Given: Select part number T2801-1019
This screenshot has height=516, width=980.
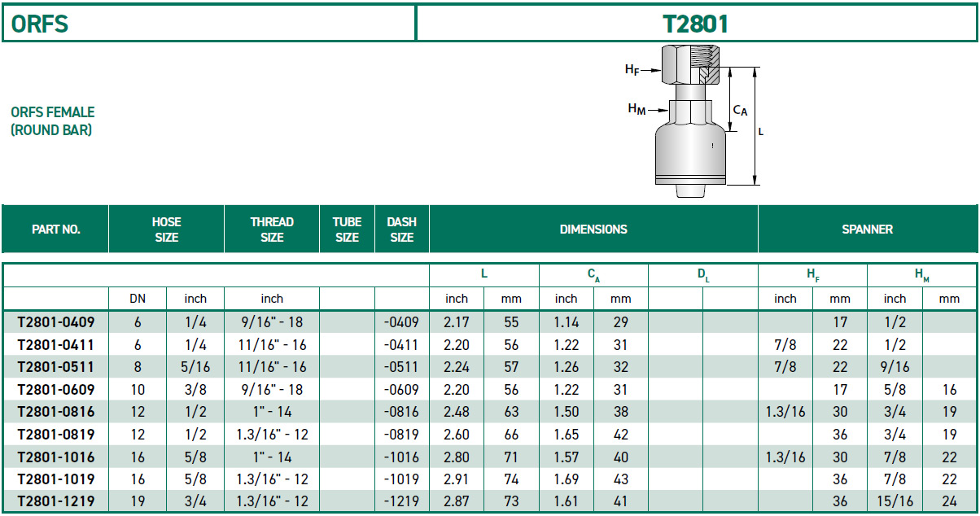Looking at the screenshot, I should (x=55, y=479).
